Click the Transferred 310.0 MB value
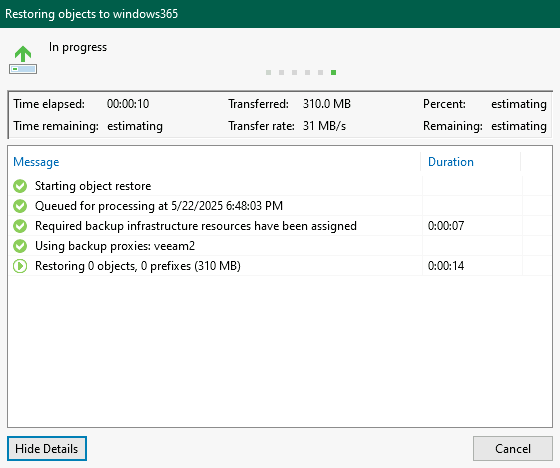 tap(327, 104)
